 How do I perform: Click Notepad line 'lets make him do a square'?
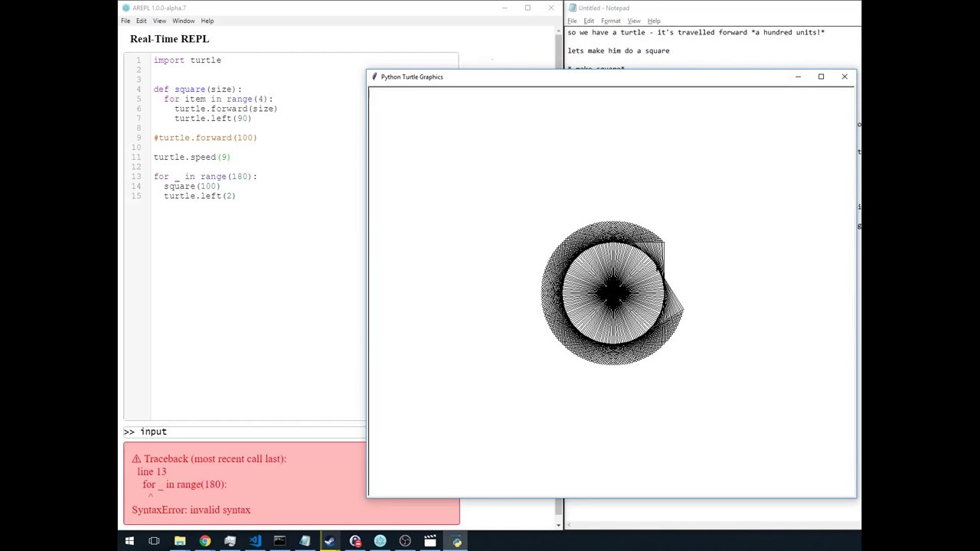(619, 51)
